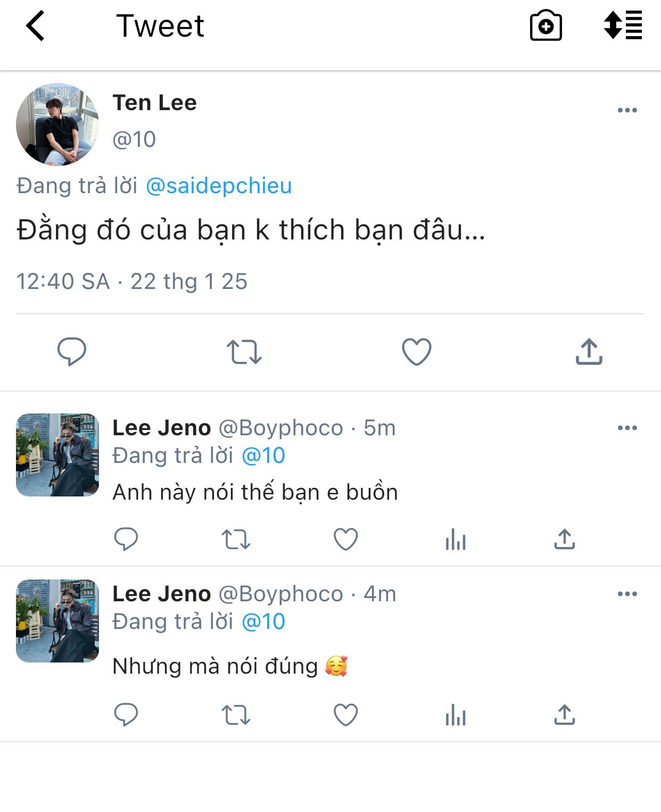
Task: Open the camera icon in the top bar
Action: 546,26
